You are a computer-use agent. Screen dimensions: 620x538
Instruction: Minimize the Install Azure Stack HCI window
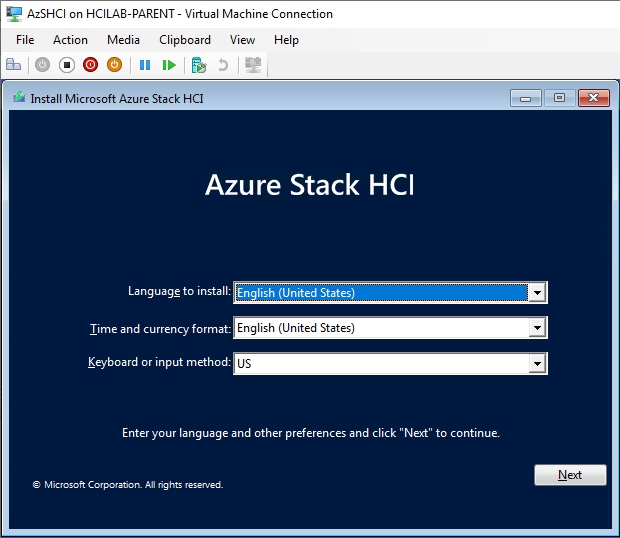point(525,98)
